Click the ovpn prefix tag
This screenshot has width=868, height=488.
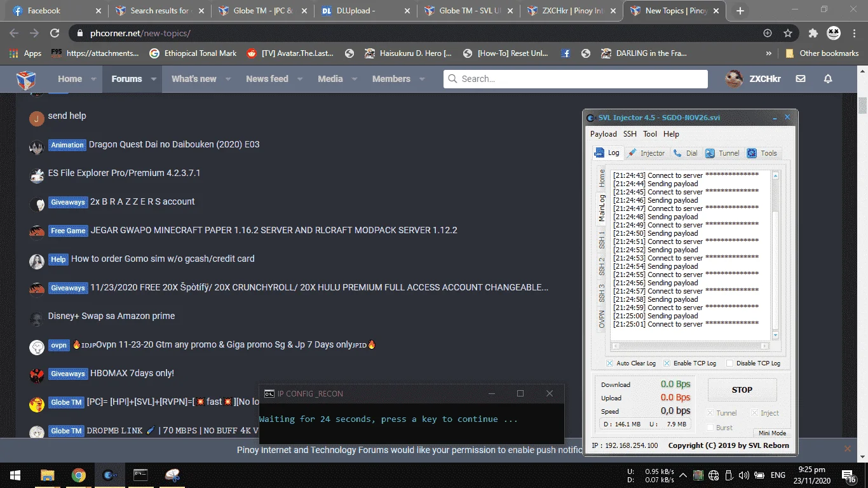pos(58,345)
